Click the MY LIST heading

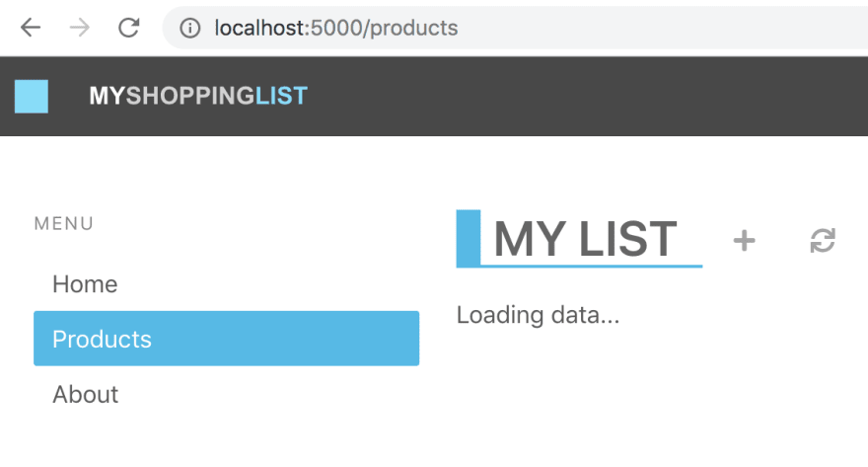point(586,239)
